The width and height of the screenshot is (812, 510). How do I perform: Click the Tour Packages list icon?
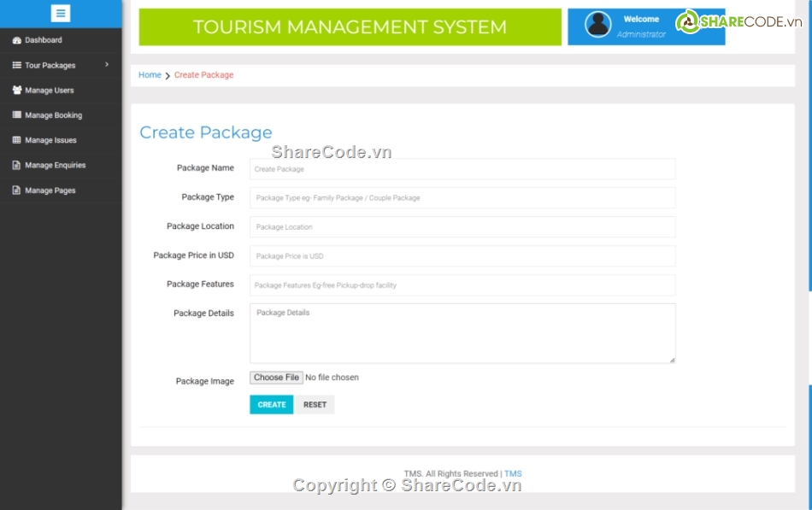click(17, 65)
